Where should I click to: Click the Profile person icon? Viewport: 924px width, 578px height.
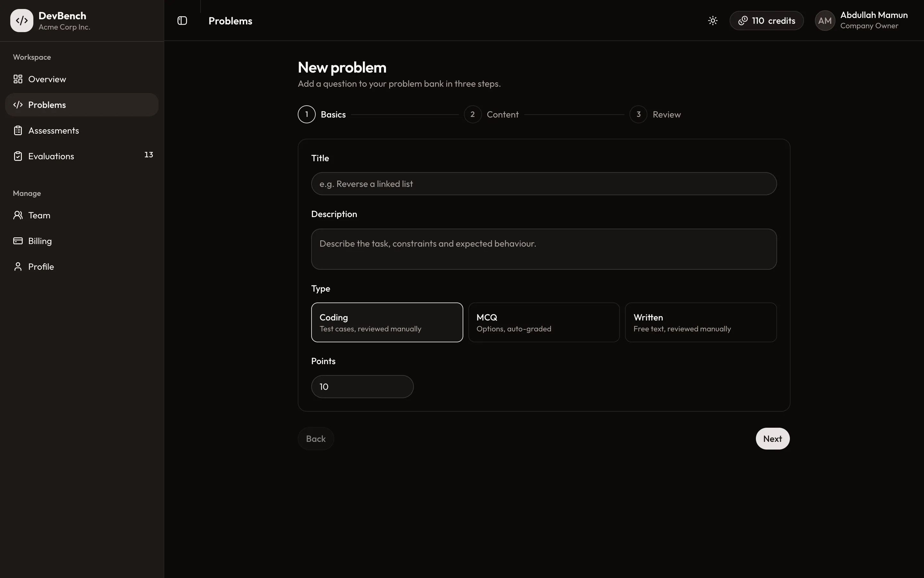coord(18,267)
